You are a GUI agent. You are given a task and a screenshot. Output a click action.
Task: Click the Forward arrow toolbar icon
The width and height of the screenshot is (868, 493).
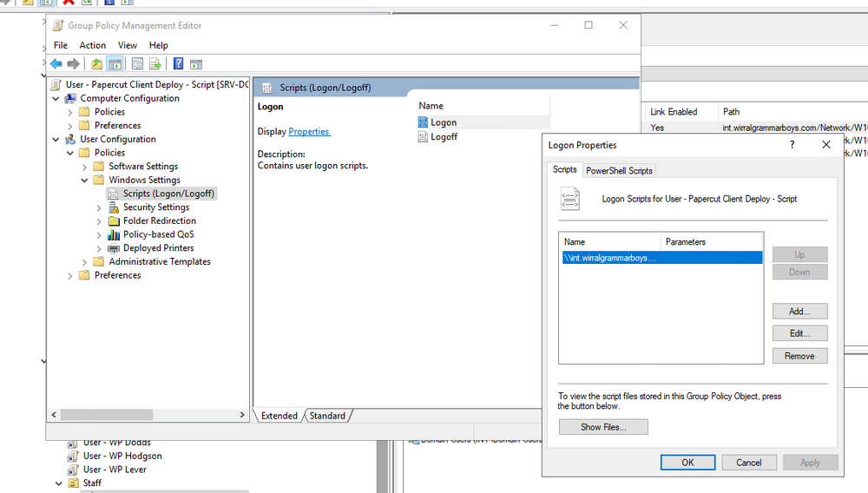click(x=73, y=64)
